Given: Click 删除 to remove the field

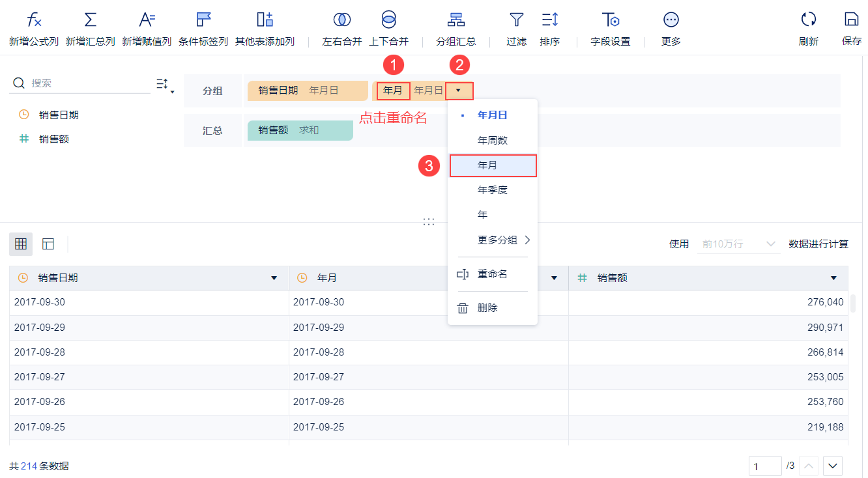Looking at the screenshot, I should pos(487,308).
